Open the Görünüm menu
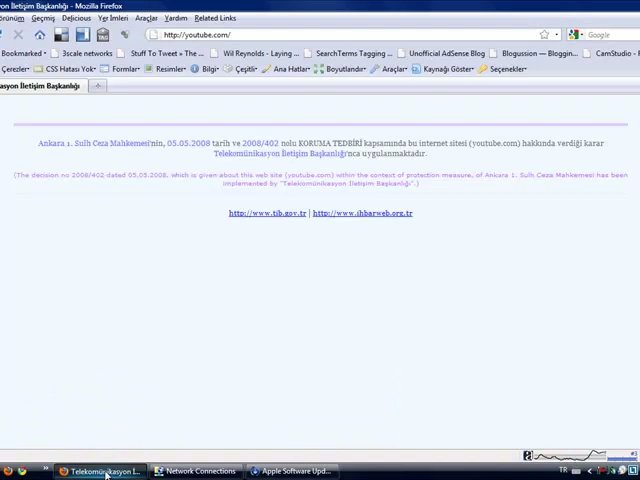The height and width of the screenshot is (480, 640). (11, 18)
